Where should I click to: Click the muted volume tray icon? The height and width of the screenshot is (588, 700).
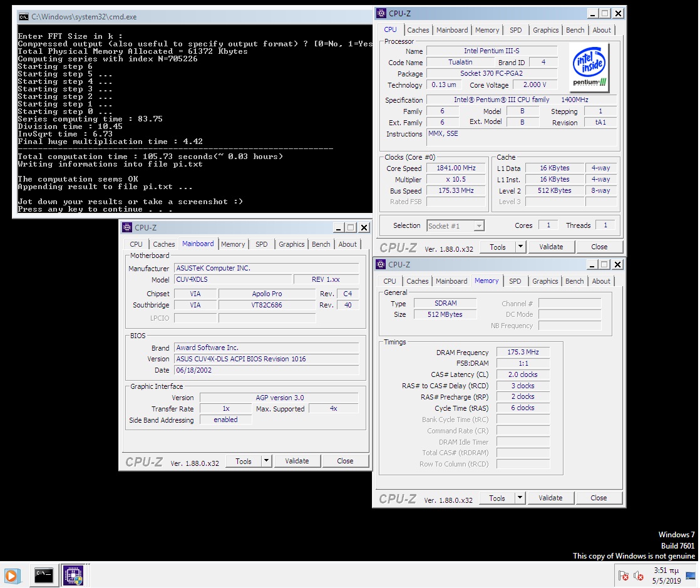tap(639, 576)
